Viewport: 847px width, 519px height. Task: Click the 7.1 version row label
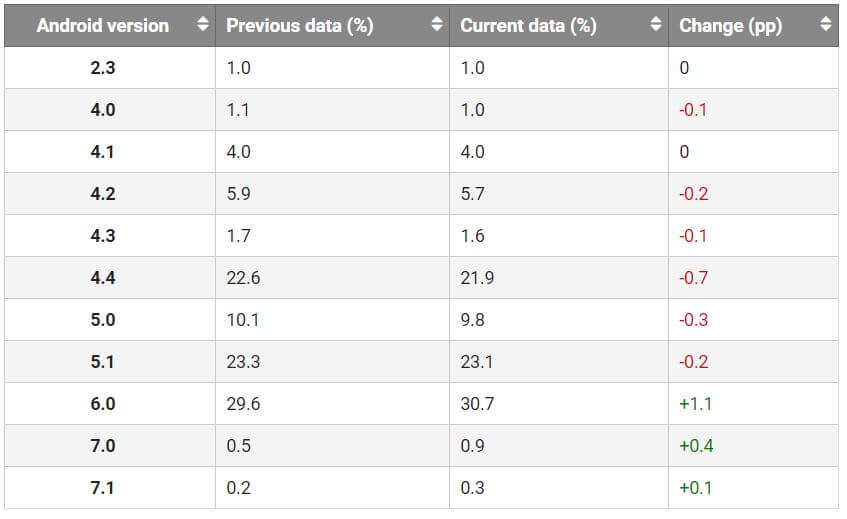103,488
